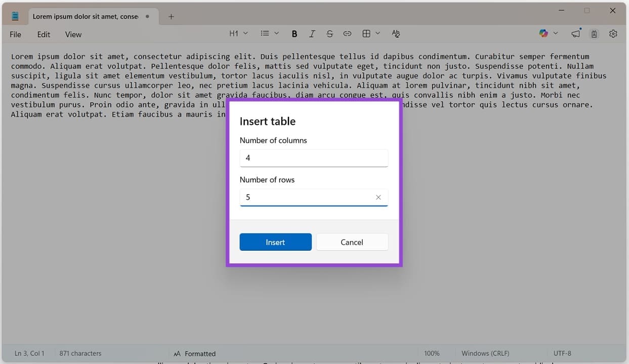This screenshot has width=629, height=364.
Task: Open Notepad settings
Action: point(613,33)
